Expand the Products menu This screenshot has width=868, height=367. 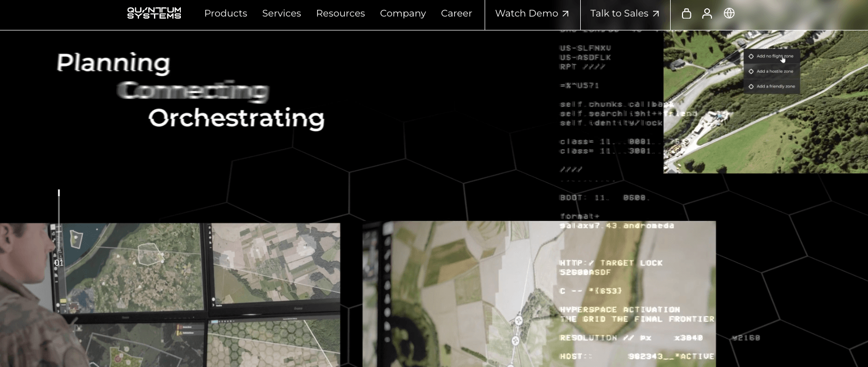225,13
